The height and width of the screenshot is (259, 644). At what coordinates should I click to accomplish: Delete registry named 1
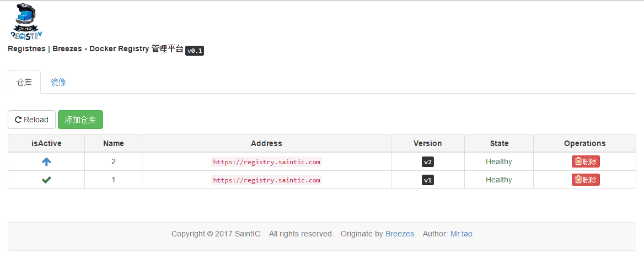586,180
